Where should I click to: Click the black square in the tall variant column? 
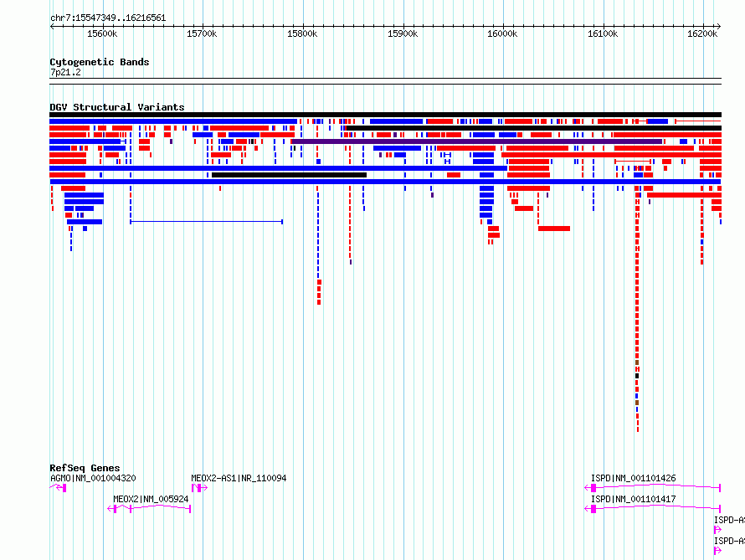(x=637, y=376)
